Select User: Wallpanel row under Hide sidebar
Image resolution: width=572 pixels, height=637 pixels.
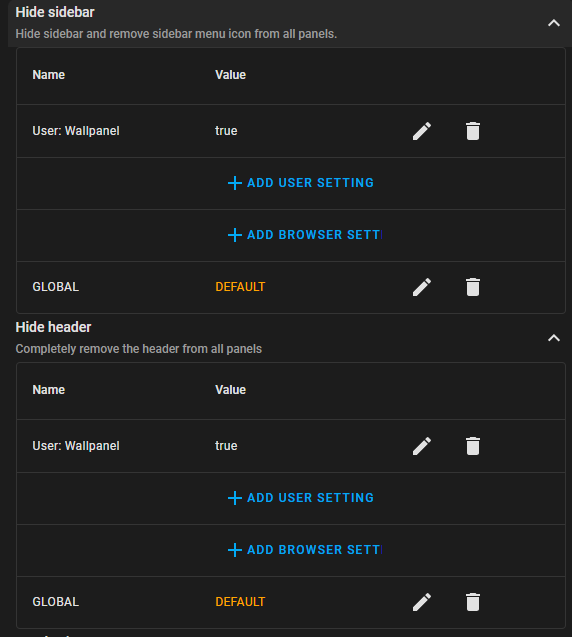[x=291, y=131]
